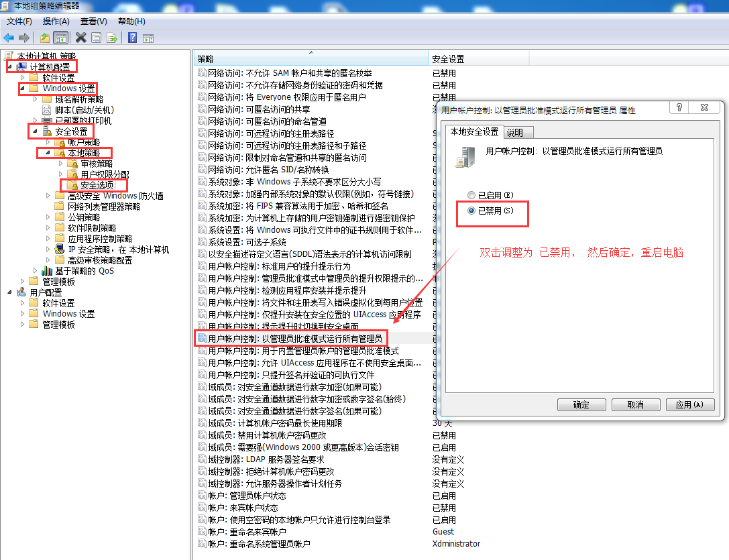729x560 pixels.
Task: Open the 操作(A) menu
Action: pos(56,21)
